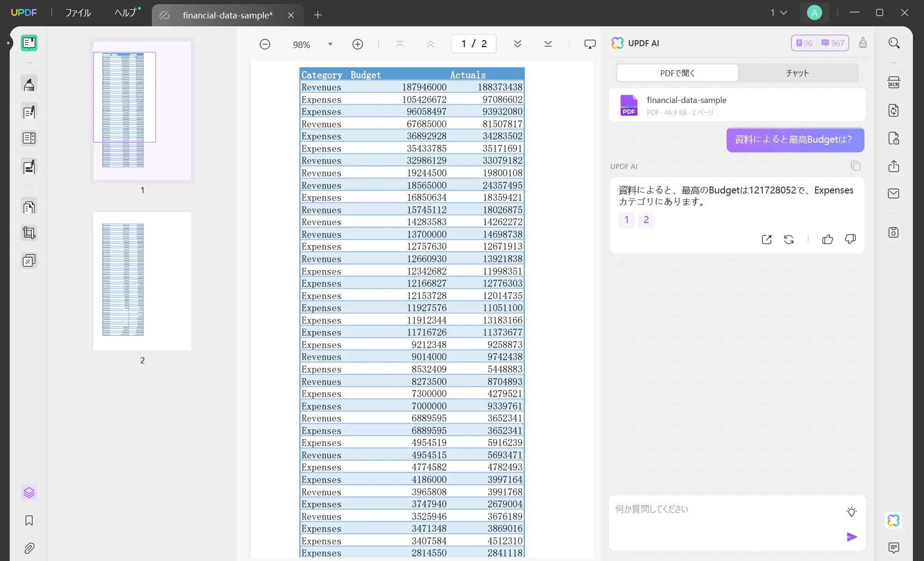The width and height of the screenshot is (924, 561).
Task: Add a new tab with plus
Action: click(318, 15)
